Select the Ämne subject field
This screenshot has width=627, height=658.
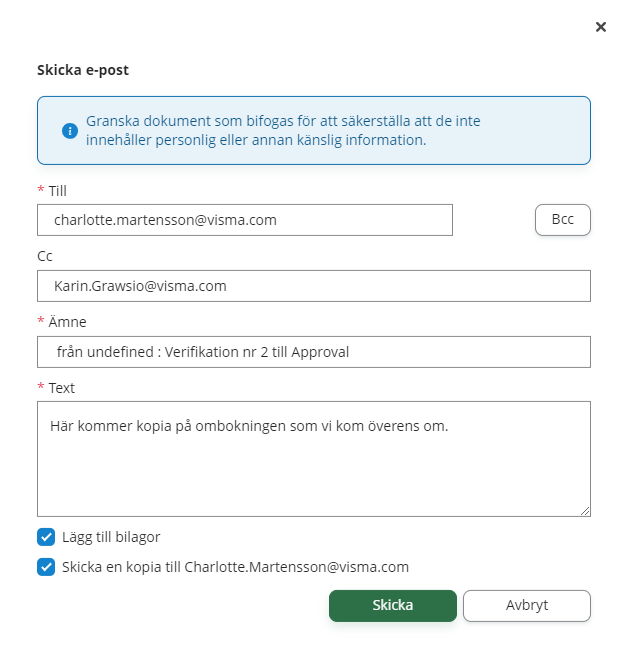tap(313, 352)
